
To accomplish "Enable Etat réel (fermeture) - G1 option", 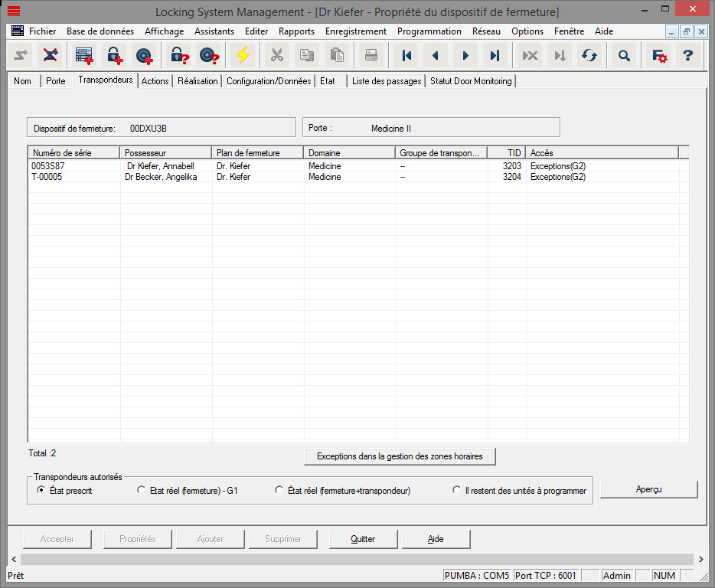I will (141, 490).
